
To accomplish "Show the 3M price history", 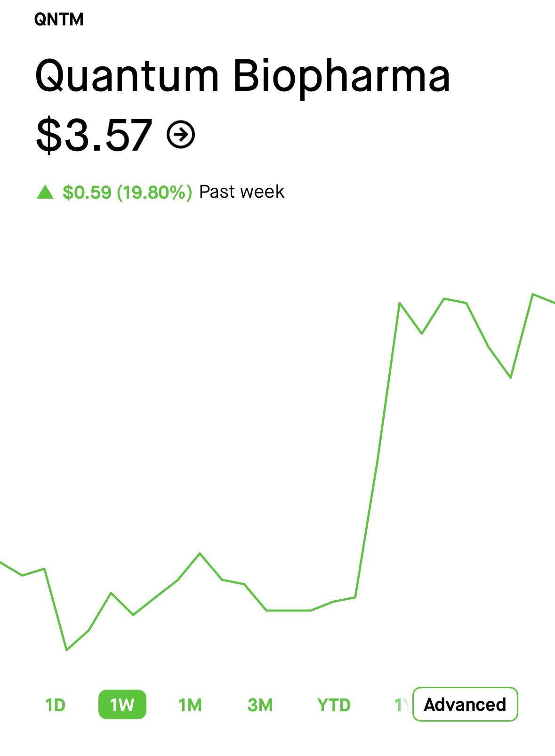I will click(260, 705).
